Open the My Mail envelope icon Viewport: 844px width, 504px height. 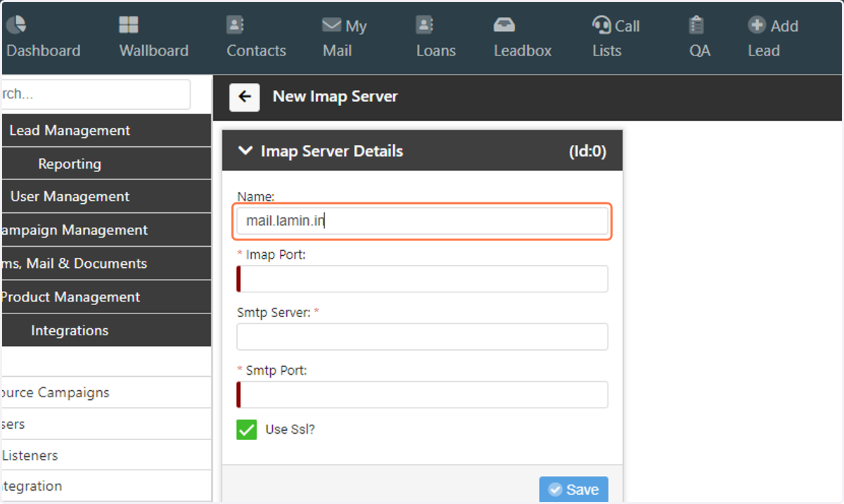click(x=331, y=25)
